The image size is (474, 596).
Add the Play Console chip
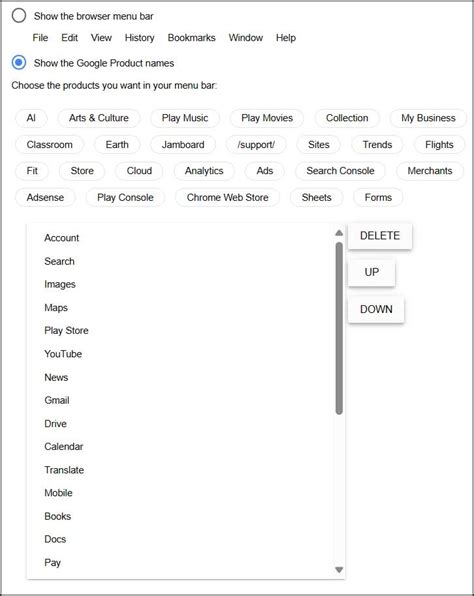tap(125, 197)
